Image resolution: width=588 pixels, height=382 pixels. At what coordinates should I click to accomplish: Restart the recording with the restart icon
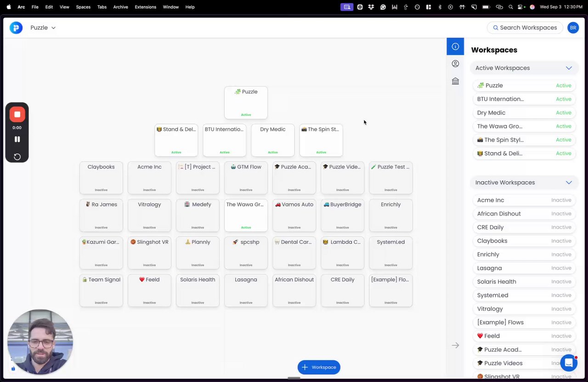17,157
